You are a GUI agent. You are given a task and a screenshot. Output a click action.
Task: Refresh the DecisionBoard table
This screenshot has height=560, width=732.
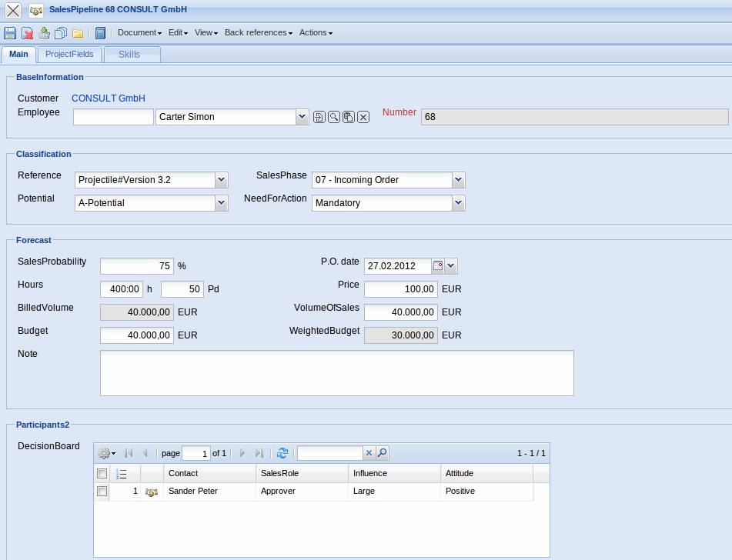[282, 454]
